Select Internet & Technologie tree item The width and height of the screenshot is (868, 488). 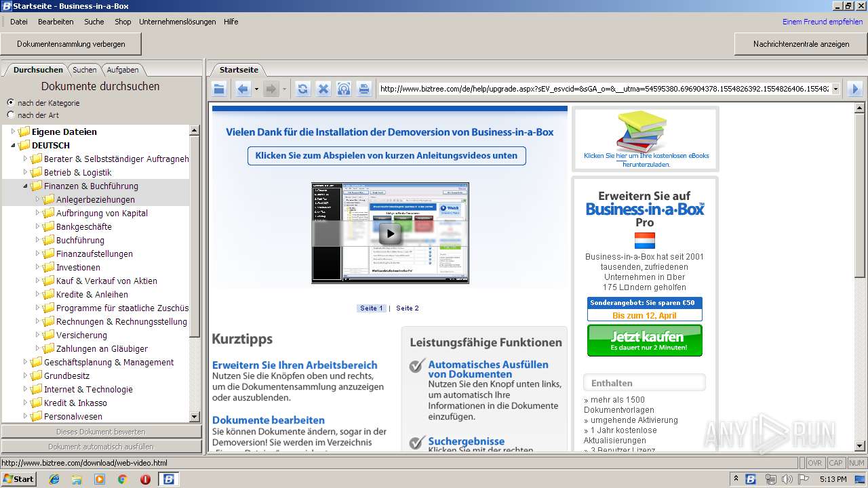[88, 389]
